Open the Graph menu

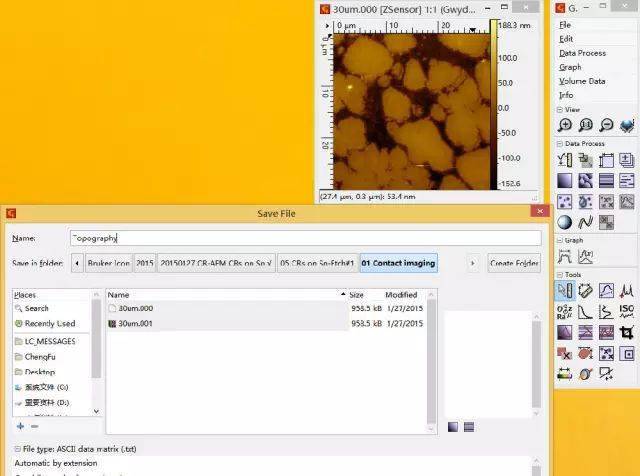pos(570,67)
